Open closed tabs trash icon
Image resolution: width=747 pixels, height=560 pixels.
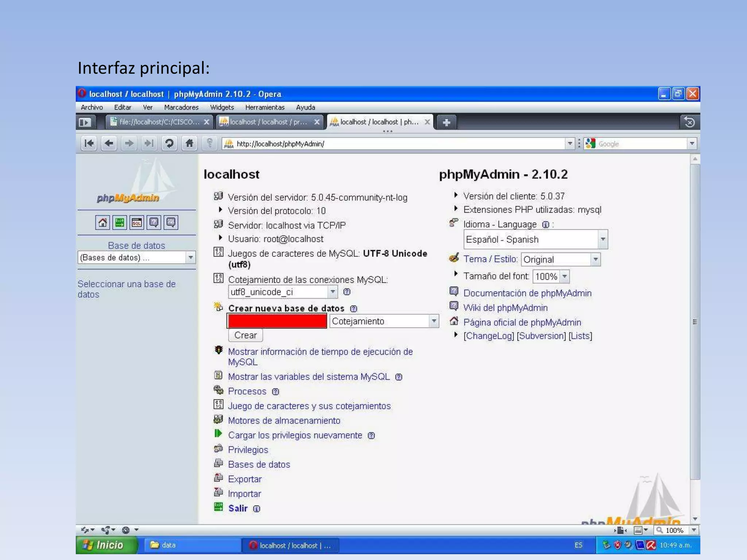689,122
